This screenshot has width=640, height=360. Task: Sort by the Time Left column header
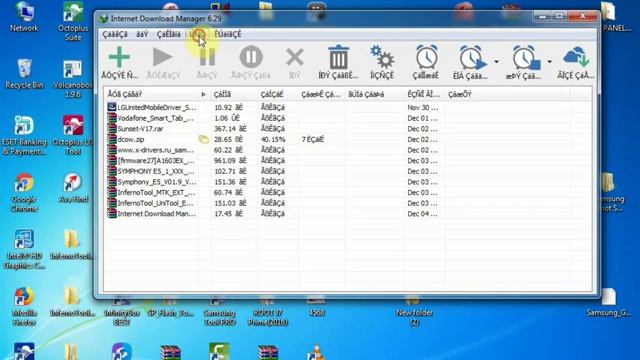[x=322, y=94]
